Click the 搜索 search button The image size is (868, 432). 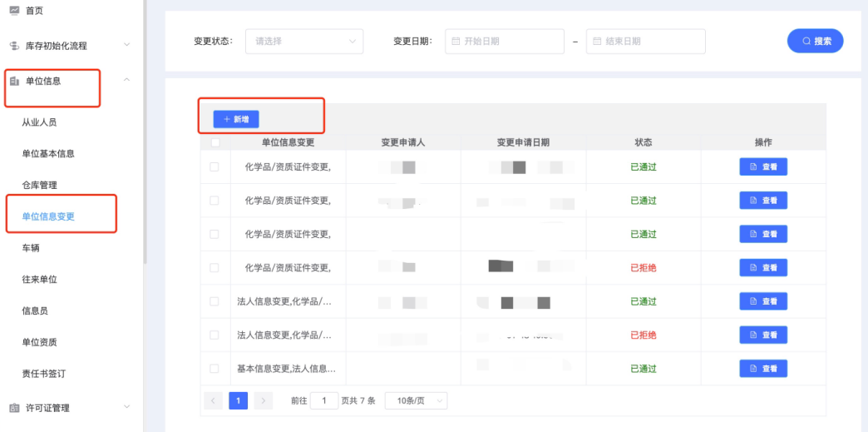pyautogui.click(x=815, y=41)
